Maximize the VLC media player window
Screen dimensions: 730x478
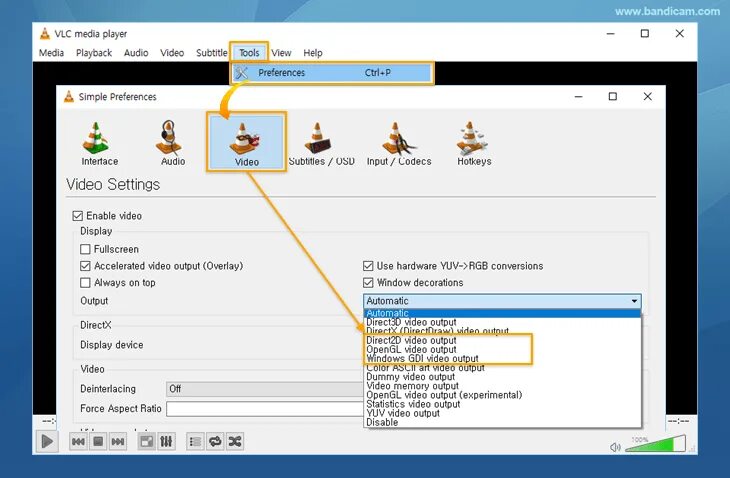pyautogui.click(x=645, y=34)
